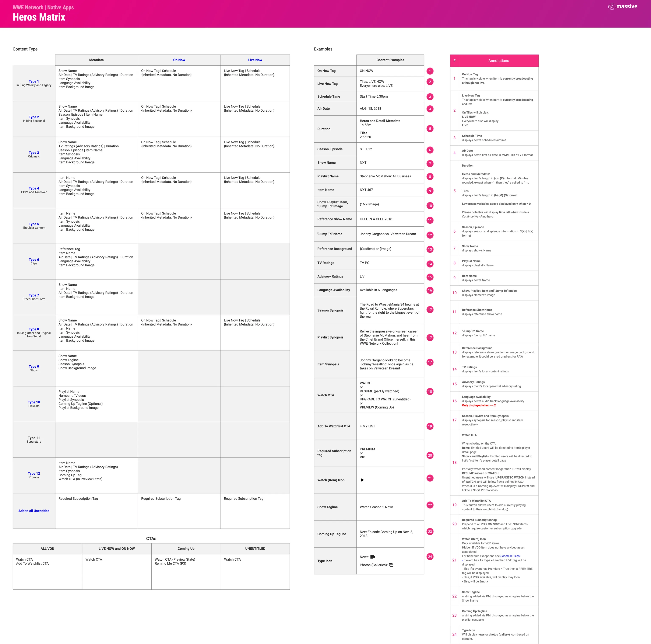
Task: Open the Live Now column header link
Action: (x=255, y=60)
